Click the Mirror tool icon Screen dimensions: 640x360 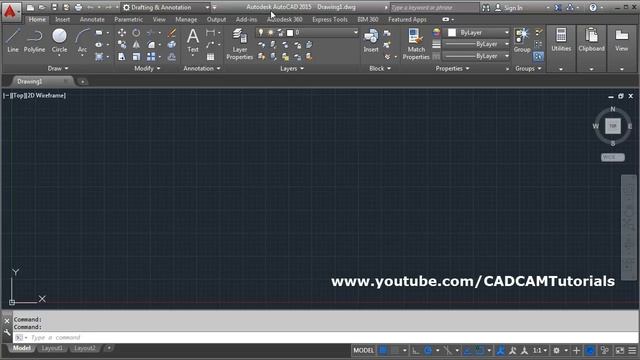(x=136, y=44)
